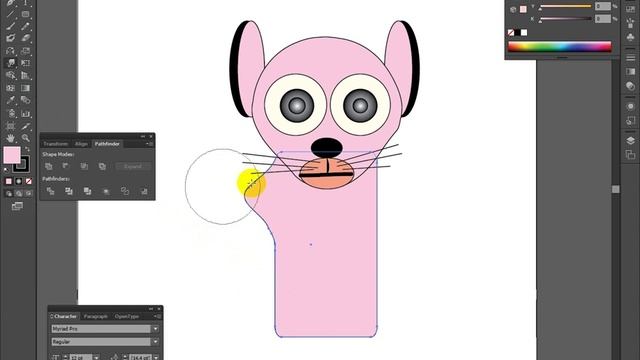Viewport: 640px width, 360px height.
Task: Switch to the Paragraph tab
Action: point(96,316)
